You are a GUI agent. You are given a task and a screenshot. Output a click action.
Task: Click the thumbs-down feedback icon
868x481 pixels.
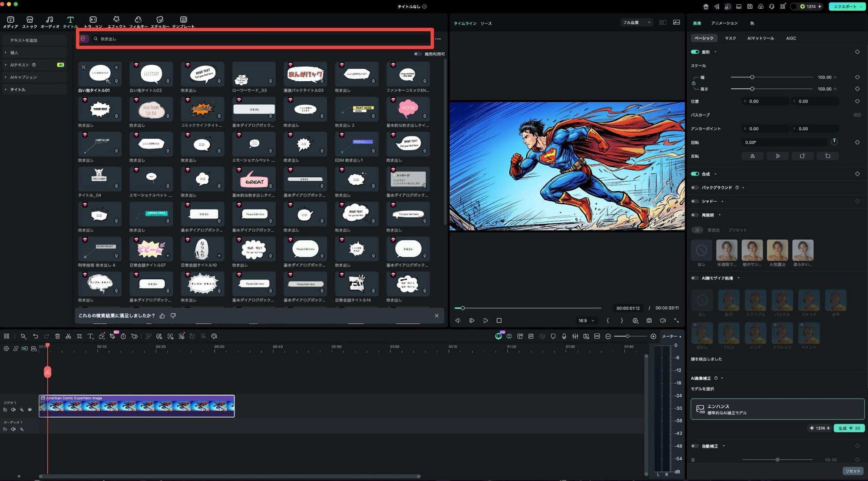[173, 316]
